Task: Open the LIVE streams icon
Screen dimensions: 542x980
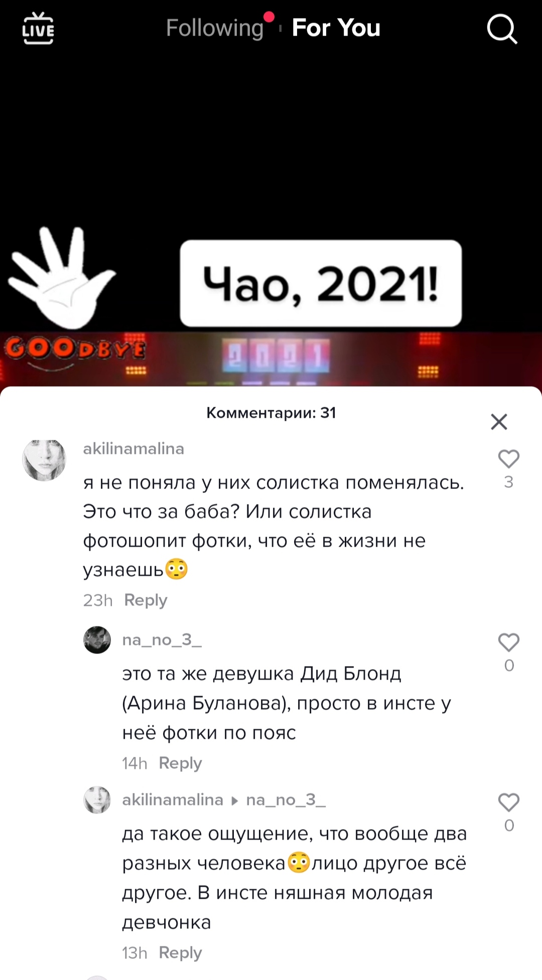Action: coord(38,29)
